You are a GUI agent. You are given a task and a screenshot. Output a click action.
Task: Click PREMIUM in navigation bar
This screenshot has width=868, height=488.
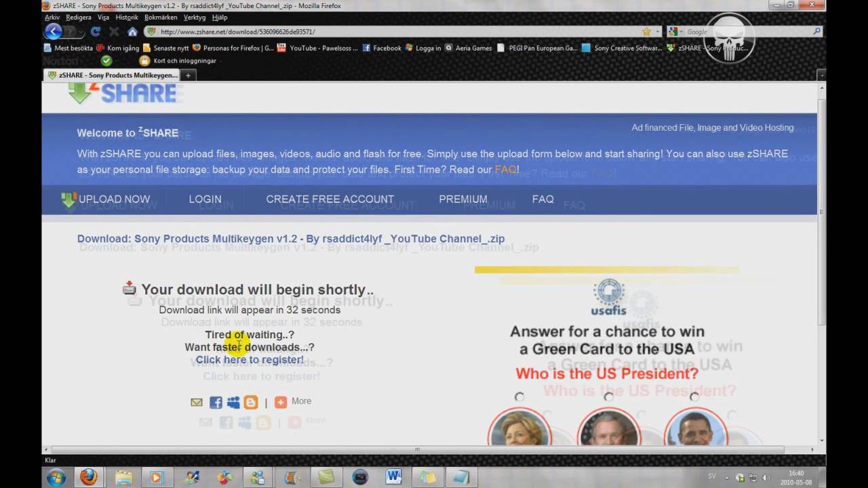click(x=463, y=199)
